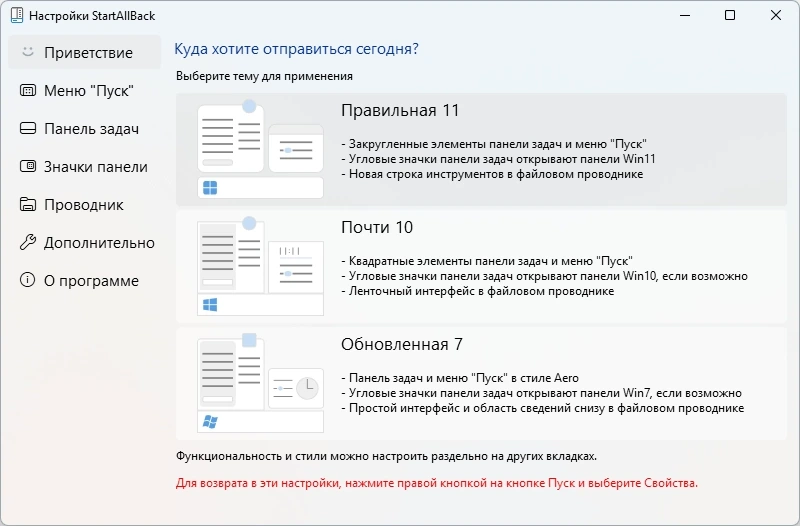Click the info icon beside О программе
Image resolution: width=800 pixels, height=526 pixels.
[x=28, y=280]
